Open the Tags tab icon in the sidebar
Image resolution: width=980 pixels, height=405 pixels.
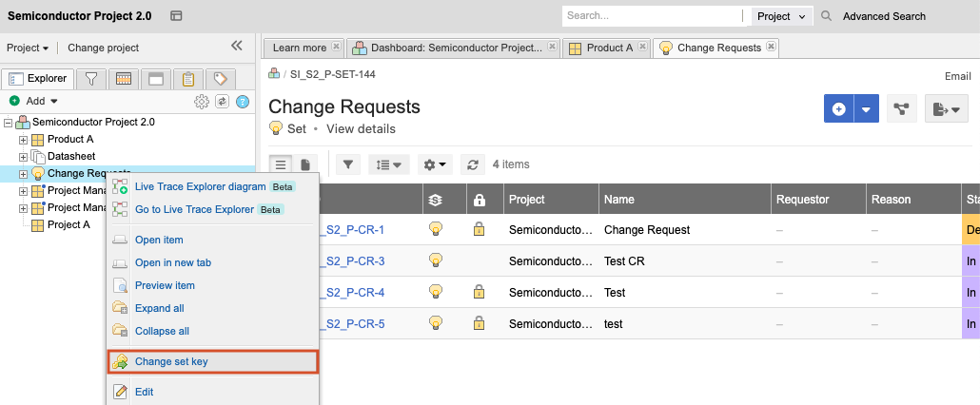[220, 79]
